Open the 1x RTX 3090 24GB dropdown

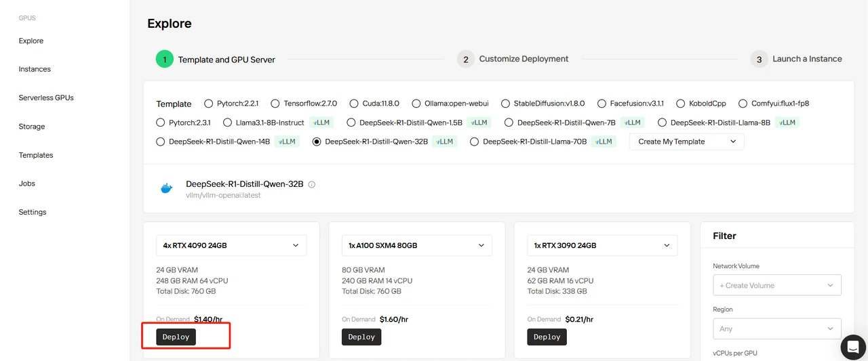point(602,245)
